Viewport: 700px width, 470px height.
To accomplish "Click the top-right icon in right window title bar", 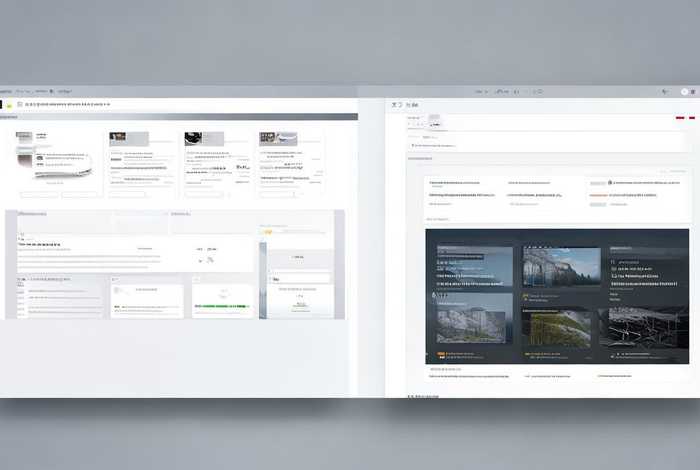I will (x=692, y=92).
